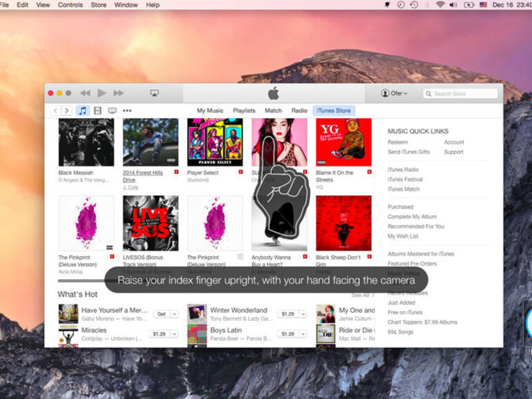Open the YG Blame It On the Streets cover
This screenshot has width=532, height=399.
343,142
